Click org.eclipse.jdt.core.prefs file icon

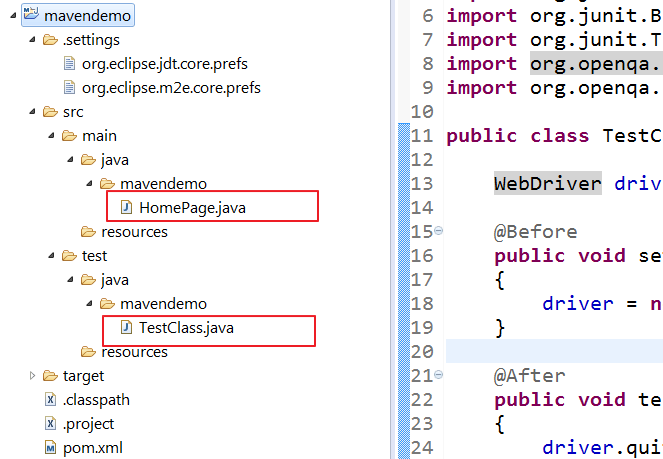coord(69,64)
